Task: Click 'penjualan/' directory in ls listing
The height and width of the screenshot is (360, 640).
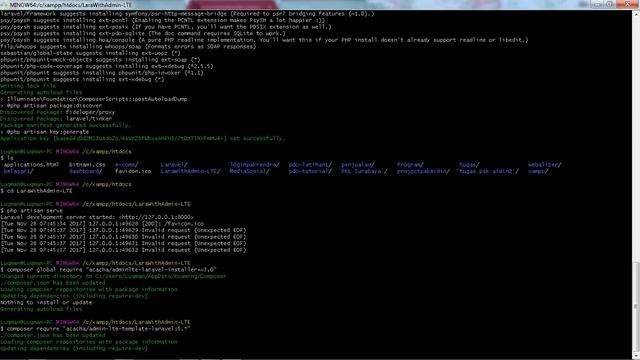Action: (x=358, y=164)
